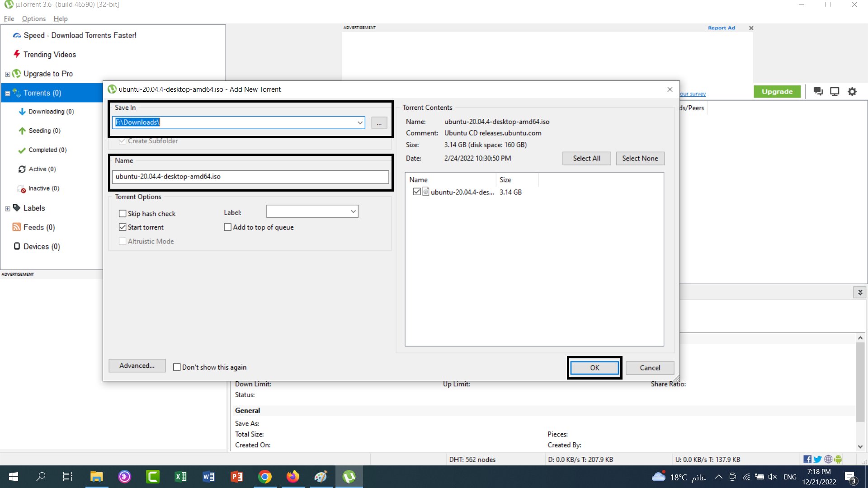
Task: Enable Add to top of queue
Action: [228, 227]
